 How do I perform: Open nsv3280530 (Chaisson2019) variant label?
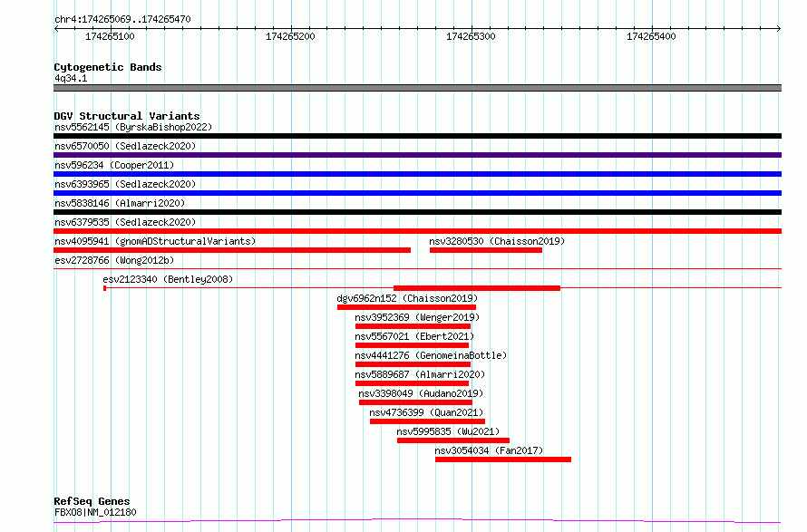(497, 241)
